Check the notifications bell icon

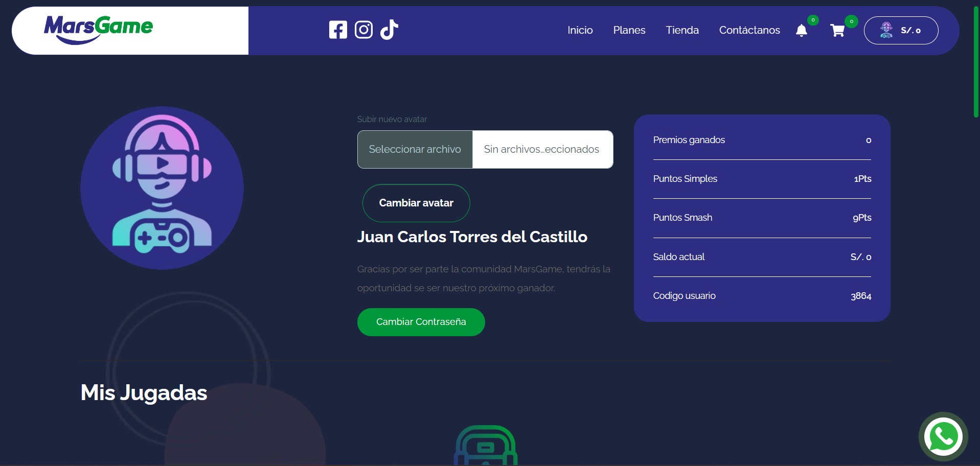[x=802, y=31]
